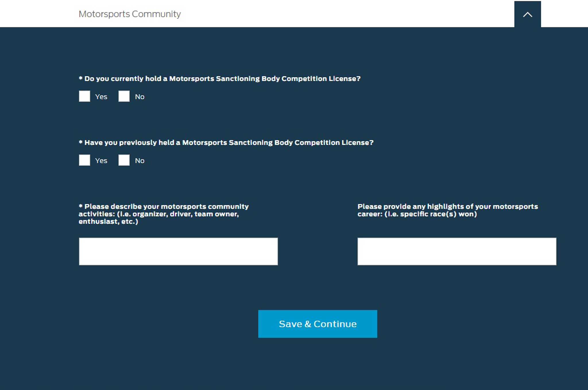Click the Yes label under current license question

tap(101, 97)
